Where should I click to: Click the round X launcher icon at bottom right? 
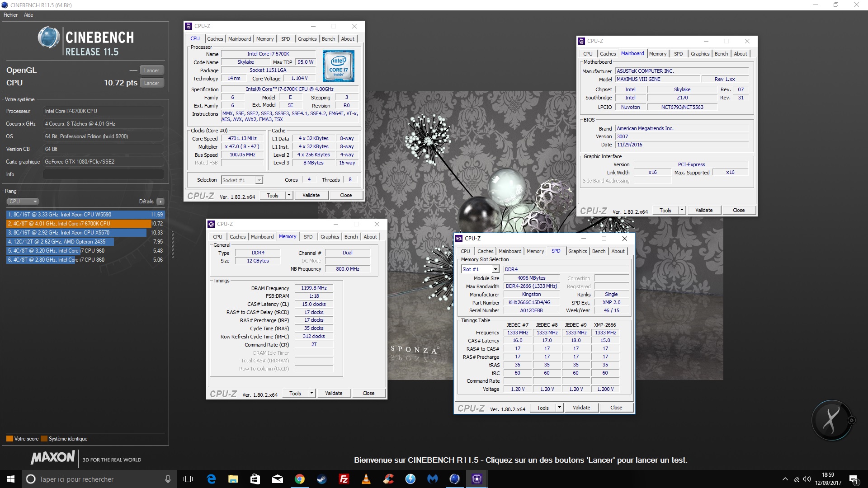[831, 420]
